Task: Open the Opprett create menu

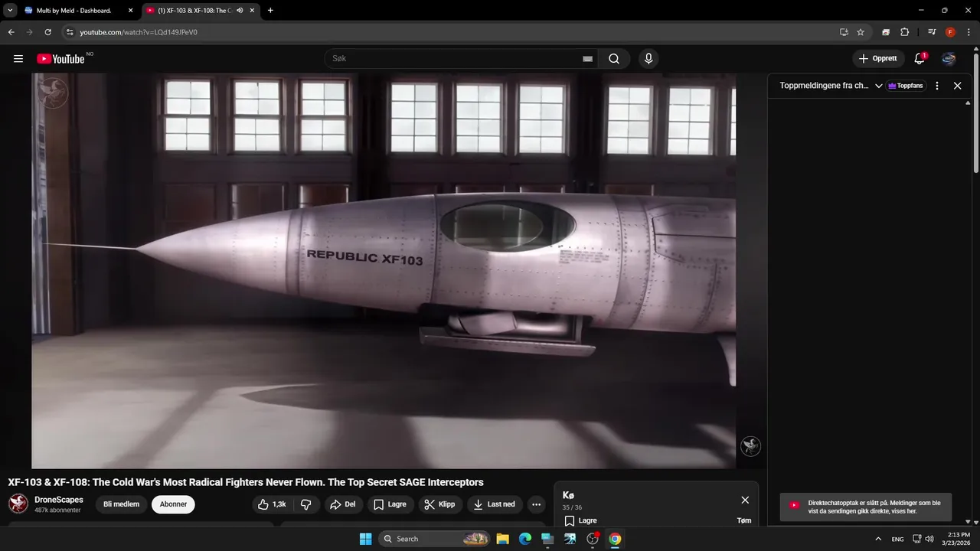Action: pyautogui.click(x=878, y=59)
